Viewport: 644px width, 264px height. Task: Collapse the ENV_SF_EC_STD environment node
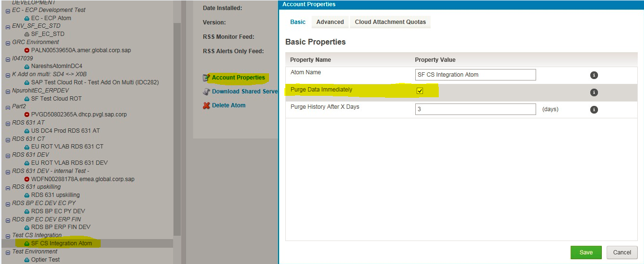(8, 26)
